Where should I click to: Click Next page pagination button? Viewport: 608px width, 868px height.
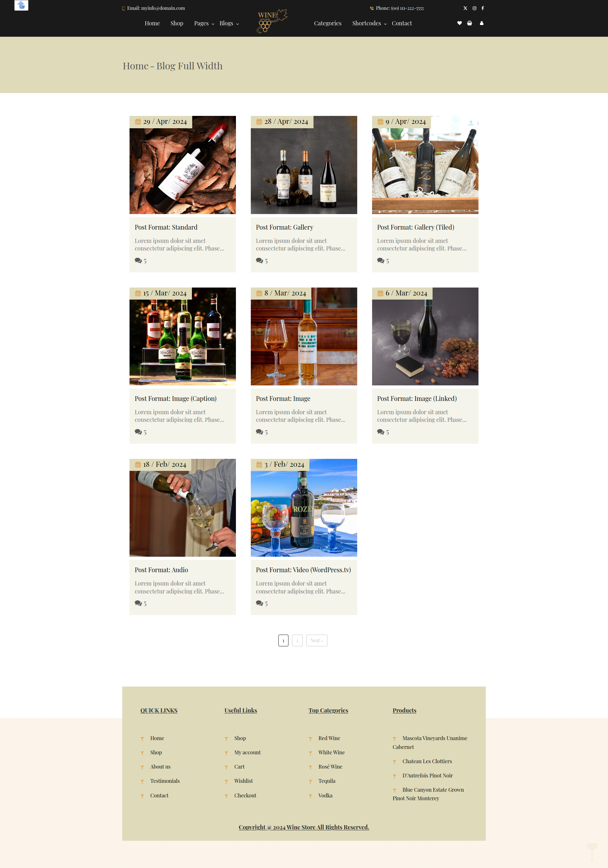pyautogui.click(x=317, y=640)
